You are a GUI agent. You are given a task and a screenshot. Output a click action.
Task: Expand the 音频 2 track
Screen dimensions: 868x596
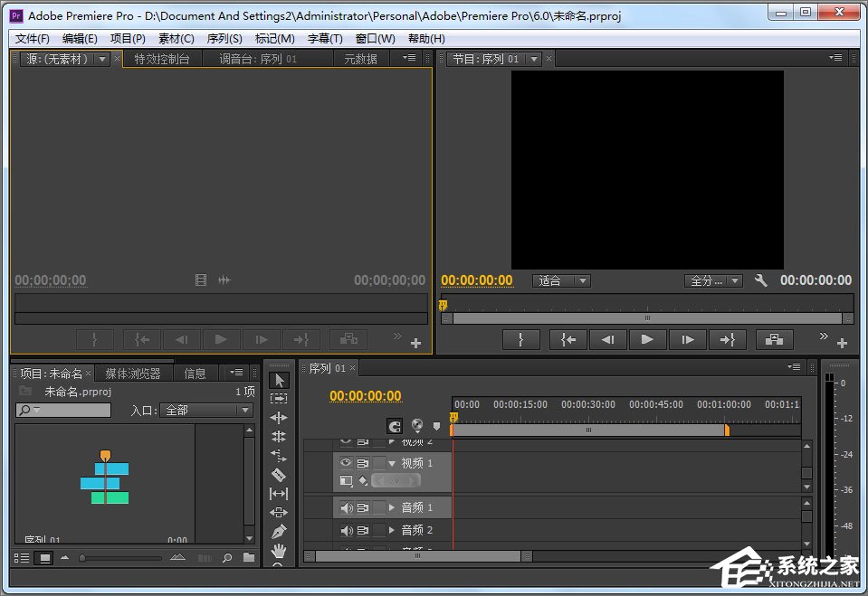[x=391, y=530]
